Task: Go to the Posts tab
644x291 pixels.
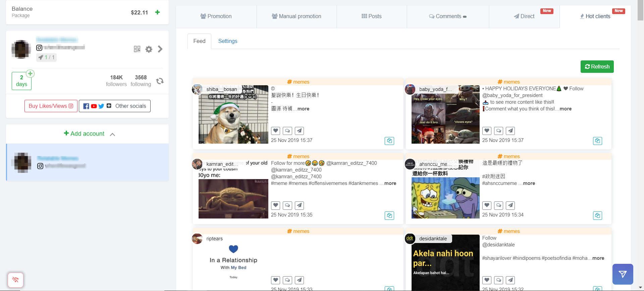Action: coord(372,16)
